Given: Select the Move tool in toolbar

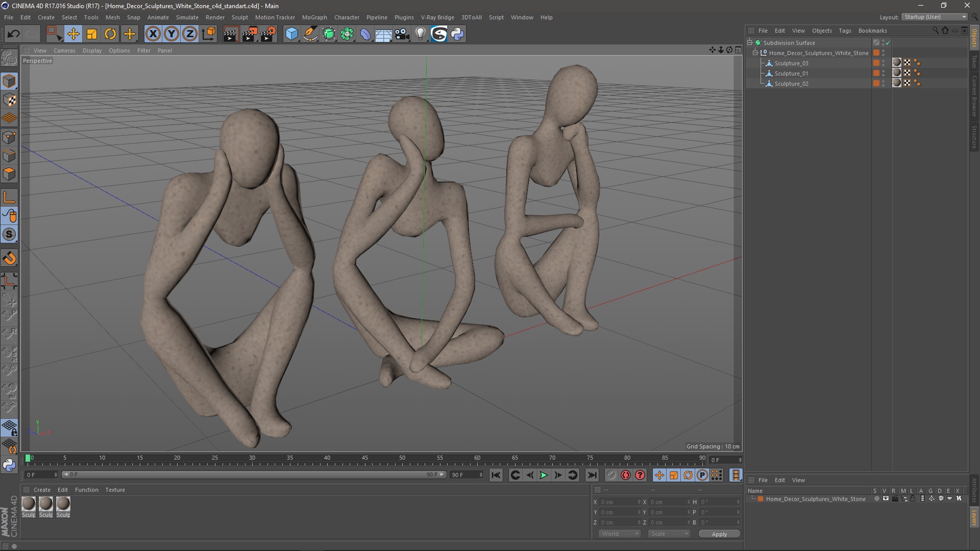Looking at the screenshot, I should coord(73,34).
